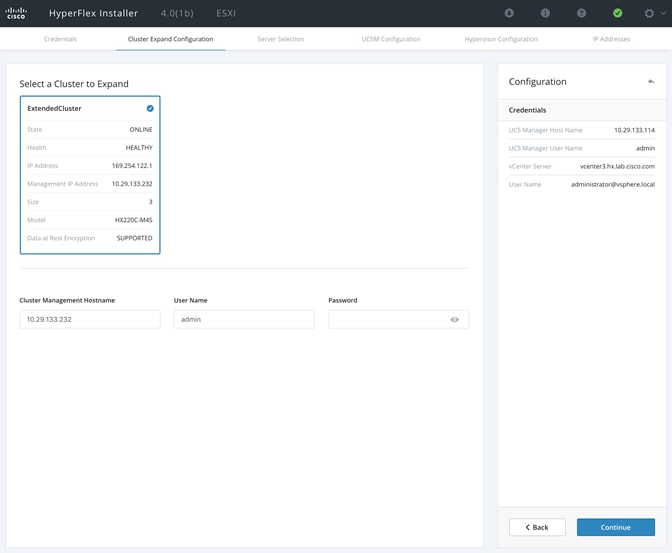Viewport: 672px width, 553px height.
Task: Click the HEALTHY health value
Action: point(139,147)
